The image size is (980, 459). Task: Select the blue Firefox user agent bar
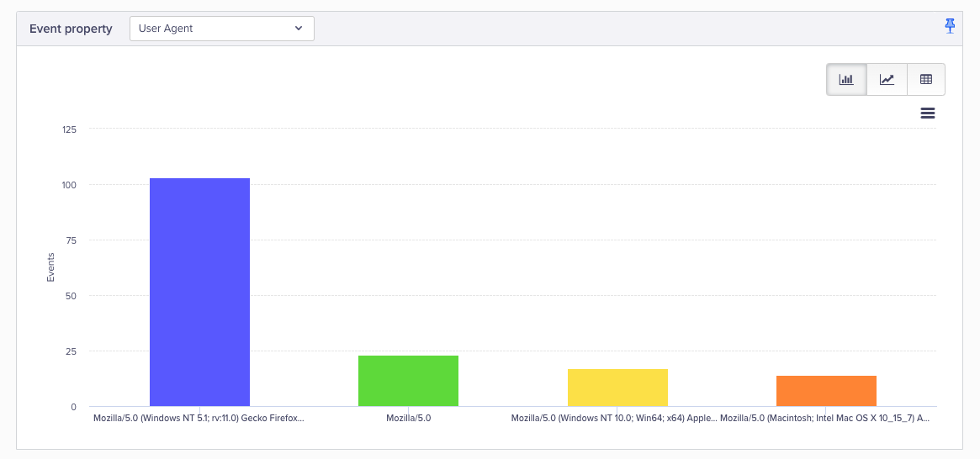click(200, 293)
